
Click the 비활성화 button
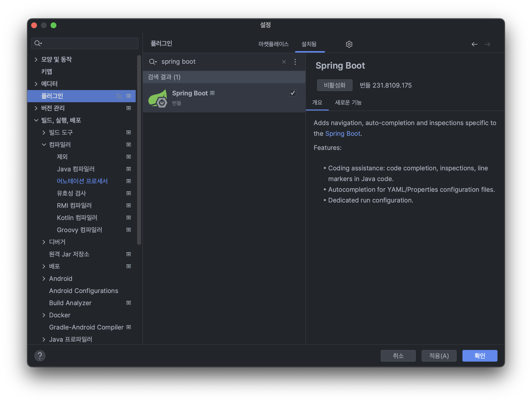[335, 85]
